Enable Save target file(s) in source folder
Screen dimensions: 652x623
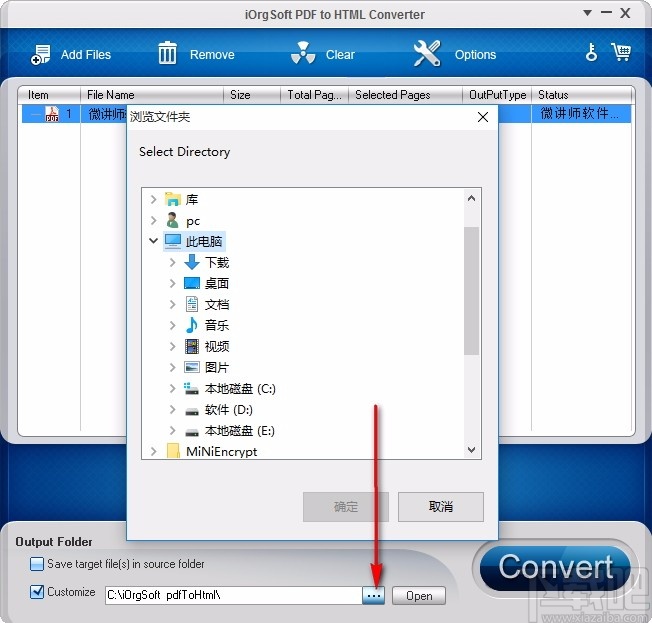coord(37,564)
